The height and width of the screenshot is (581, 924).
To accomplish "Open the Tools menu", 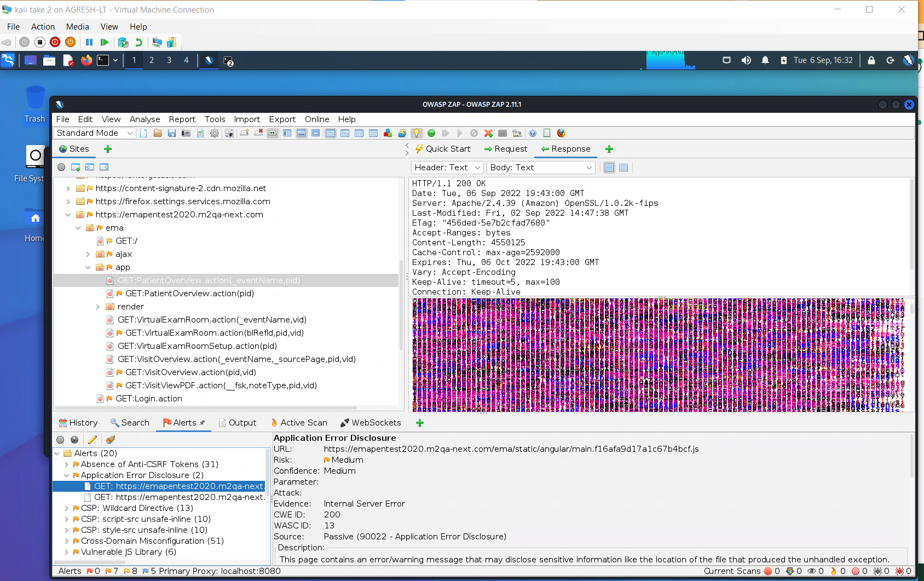I will 215,119.
